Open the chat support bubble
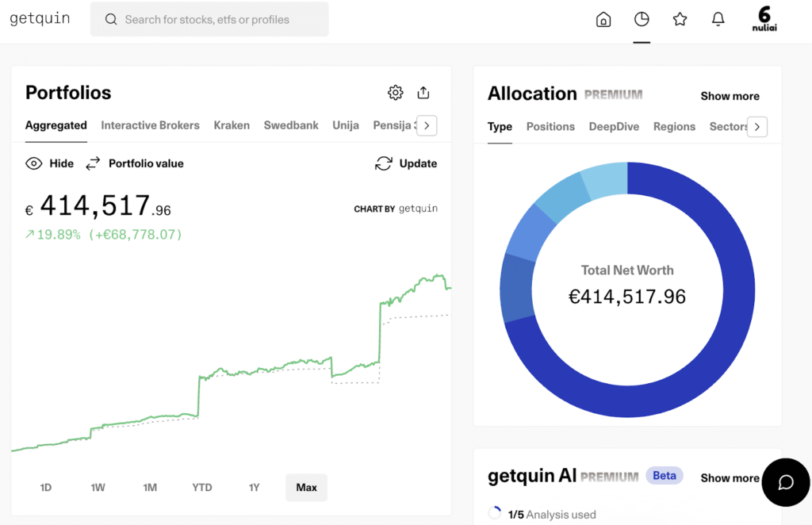The width and height of the screenshot is (812, 525). click(x=786, y=482)
